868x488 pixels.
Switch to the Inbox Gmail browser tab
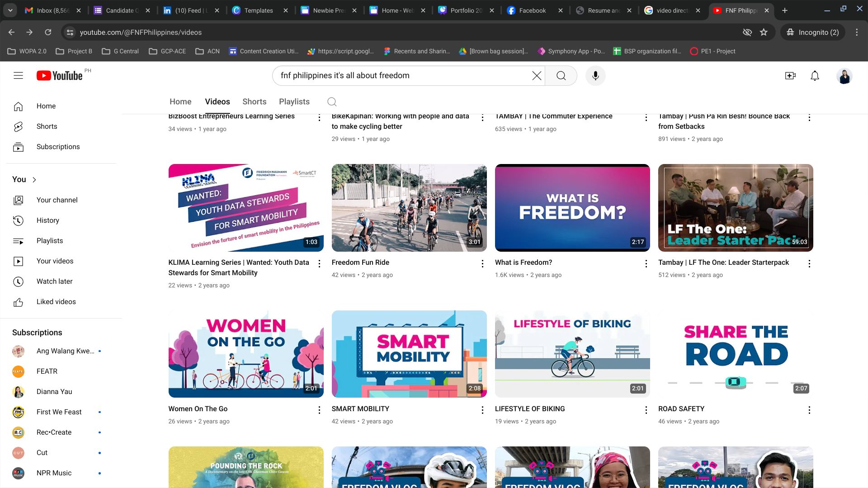53,10
